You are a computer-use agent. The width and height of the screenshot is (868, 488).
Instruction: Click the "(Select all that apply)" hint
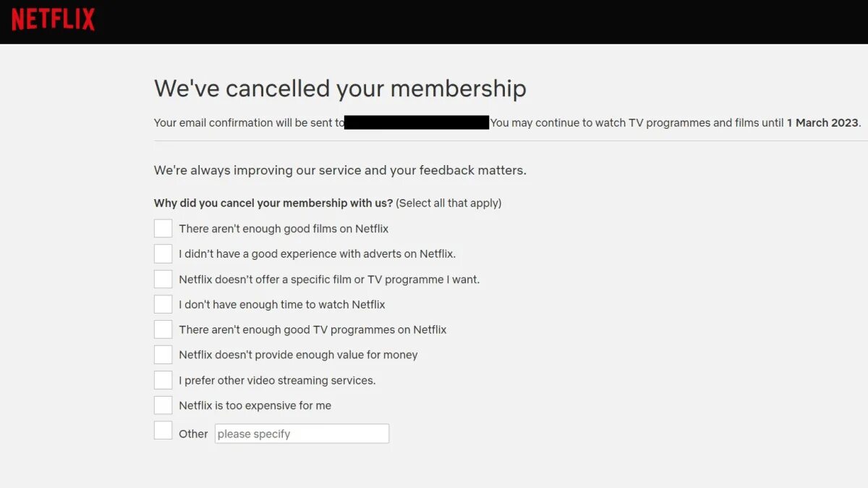(448, 203)
